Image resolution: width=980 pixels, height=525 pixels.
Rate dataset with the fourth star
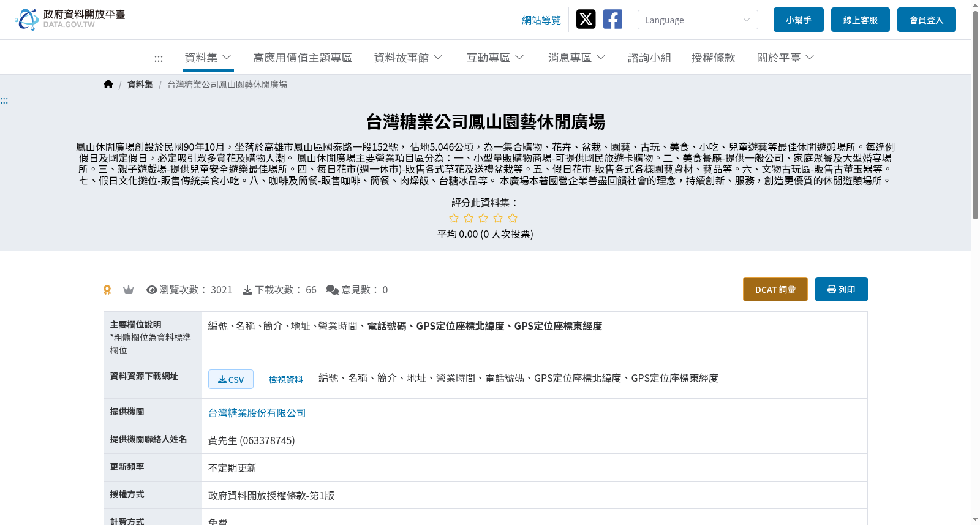click(498, 218)
